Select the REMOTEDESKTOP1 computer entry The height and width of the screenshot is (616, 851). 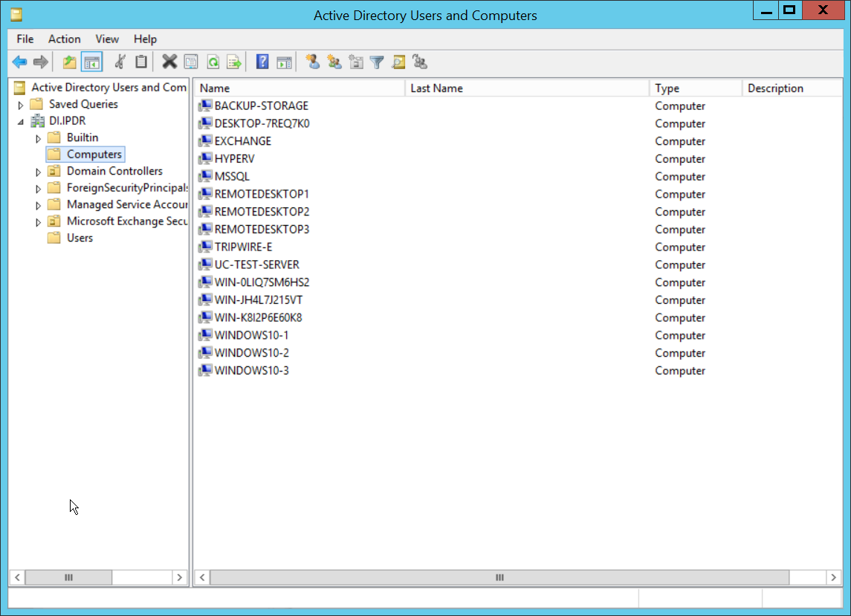(x=262, y=194)
